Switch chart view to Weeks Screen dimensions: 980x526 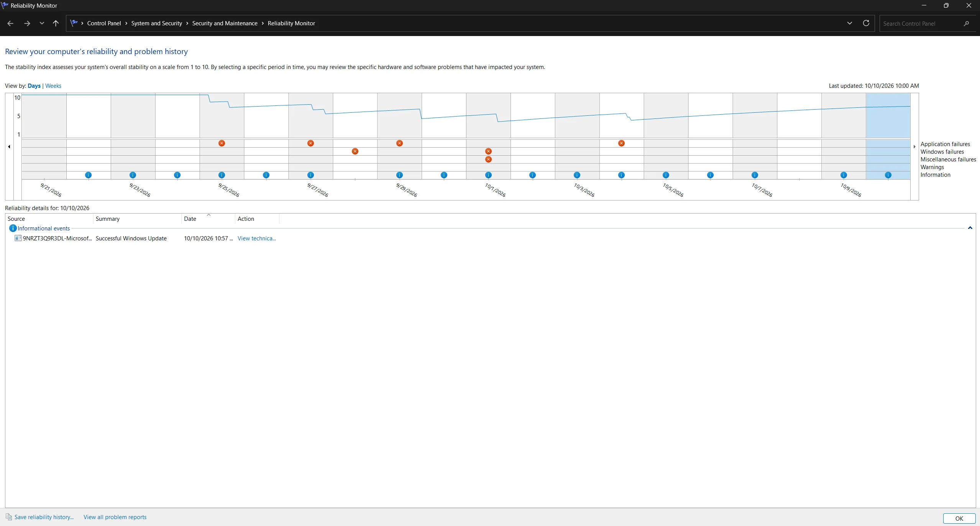pos(53,86)
